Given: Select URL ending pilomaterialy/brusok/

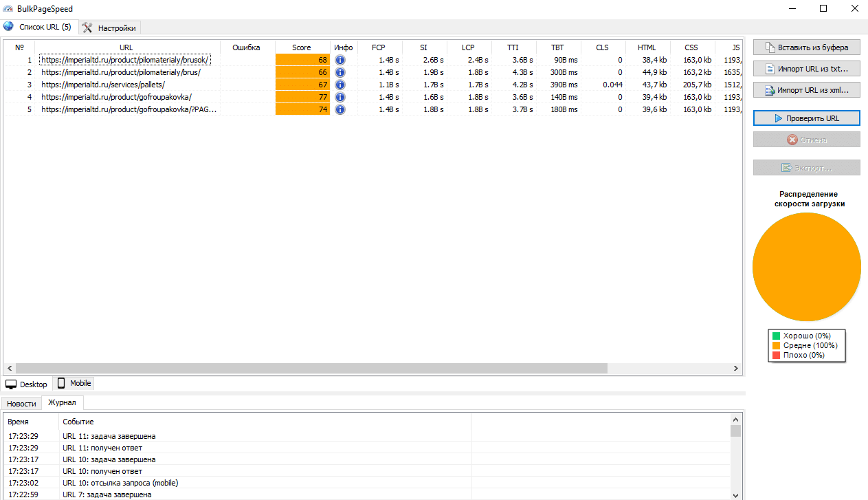Looking at the screenshot, I should (x=125, y=60).
